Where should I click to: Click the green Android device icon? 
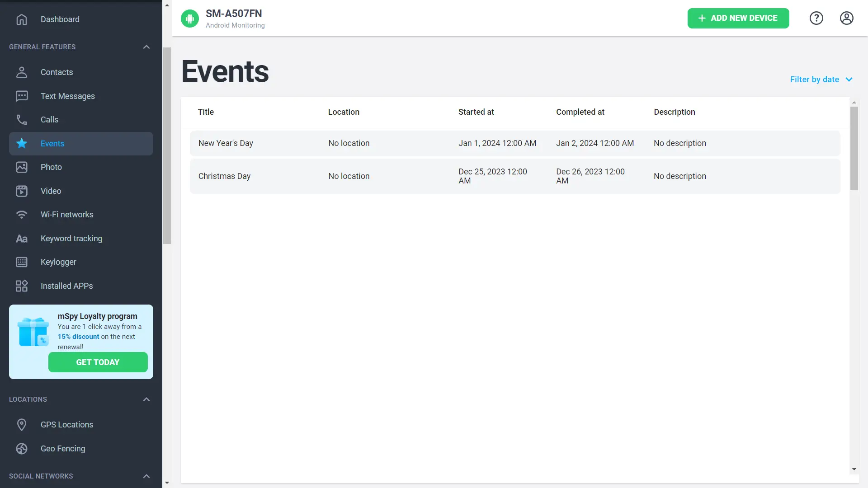190,19
